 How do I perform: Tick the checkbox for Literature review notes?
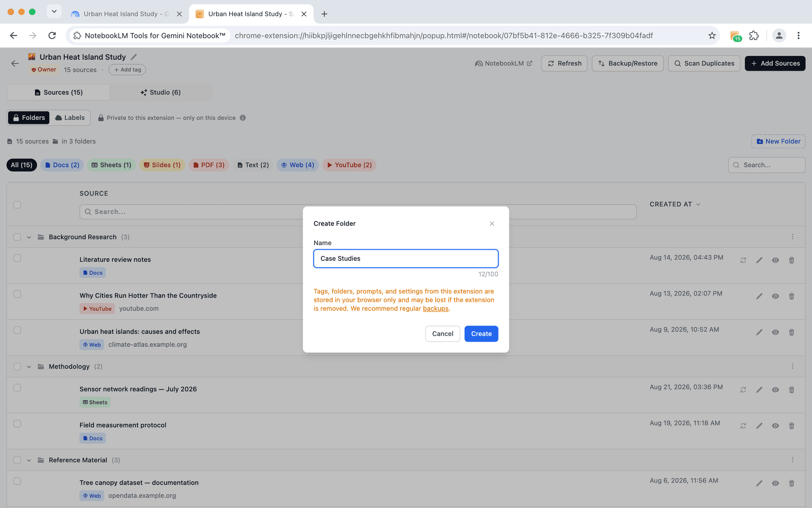(x=17, y=258)
